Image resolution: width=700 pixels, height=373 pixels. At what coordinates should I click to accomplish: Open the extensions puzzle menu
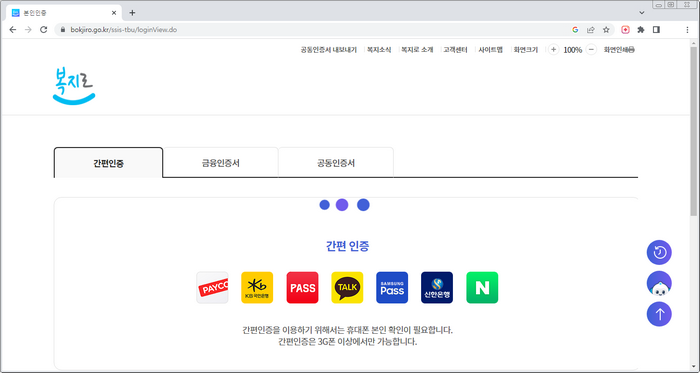coord(641,30)
